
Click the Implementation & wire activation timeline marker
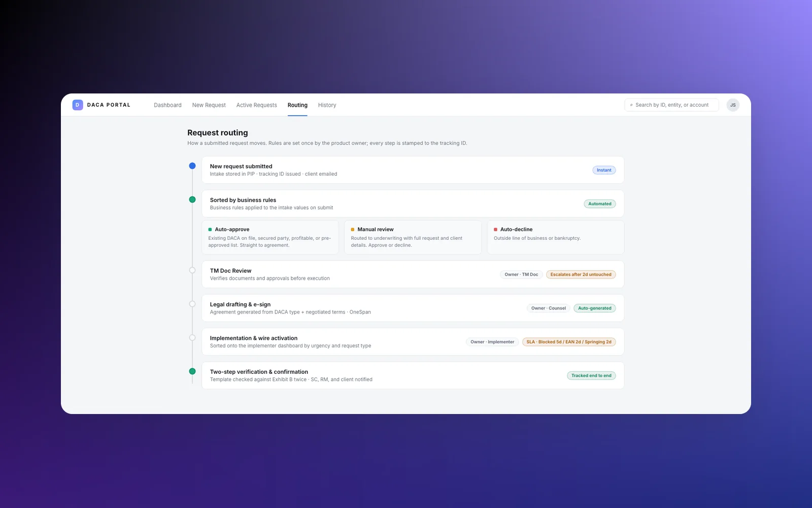coord(192,338)
